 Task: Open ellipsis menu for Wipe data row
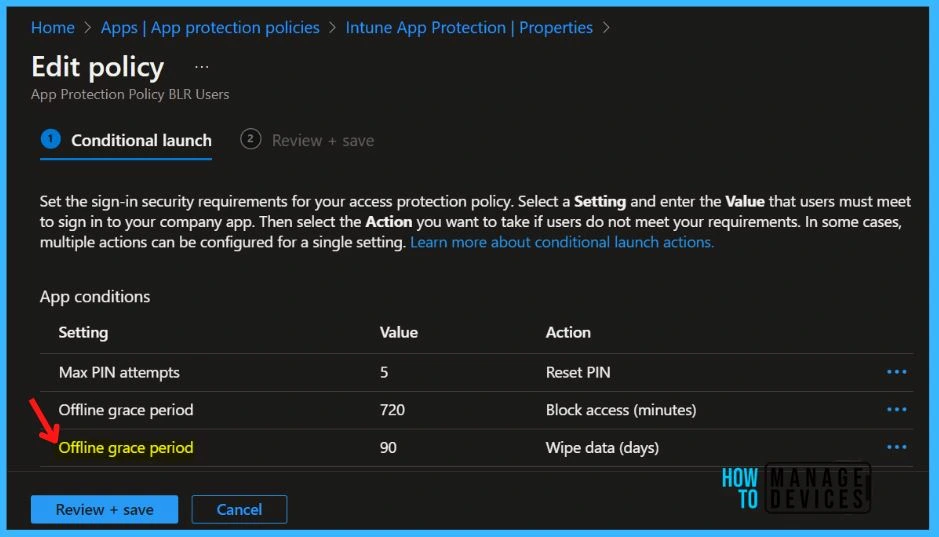(x=896, y=447)
